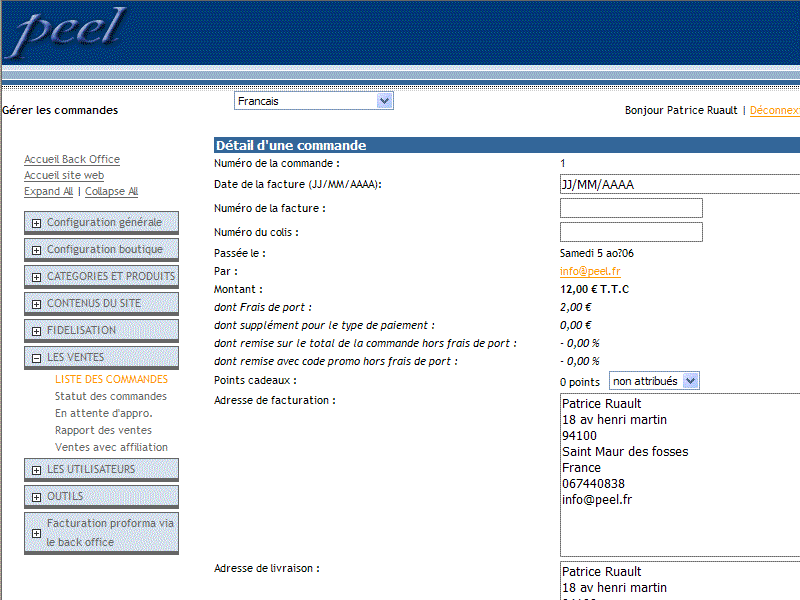Open Rapport des ventes
This screenshot has height=600, width=800.
103,430
